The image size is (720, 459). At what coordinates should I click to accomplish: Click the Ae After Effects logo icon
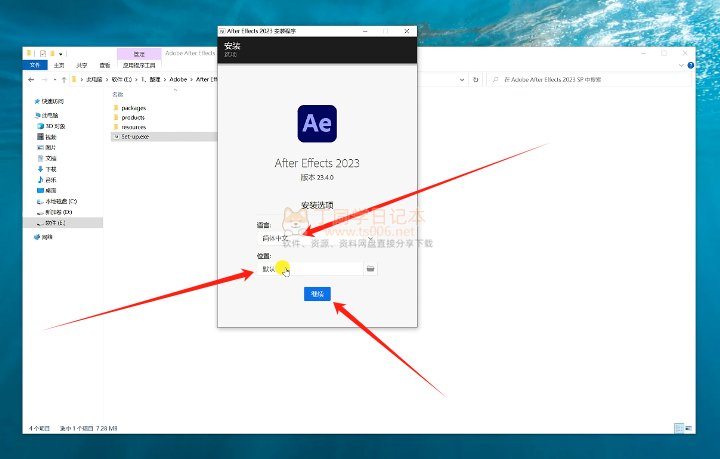317,123
